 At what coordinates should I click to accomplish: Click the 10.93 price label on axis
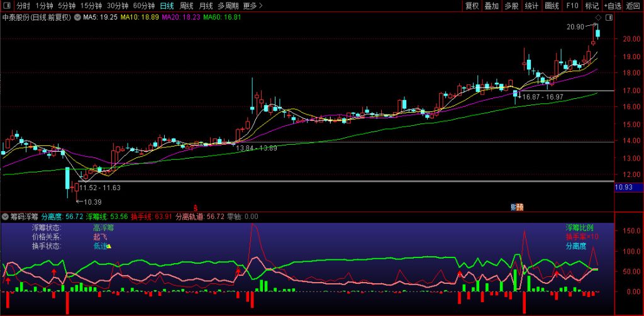click(x=625, y=187)
